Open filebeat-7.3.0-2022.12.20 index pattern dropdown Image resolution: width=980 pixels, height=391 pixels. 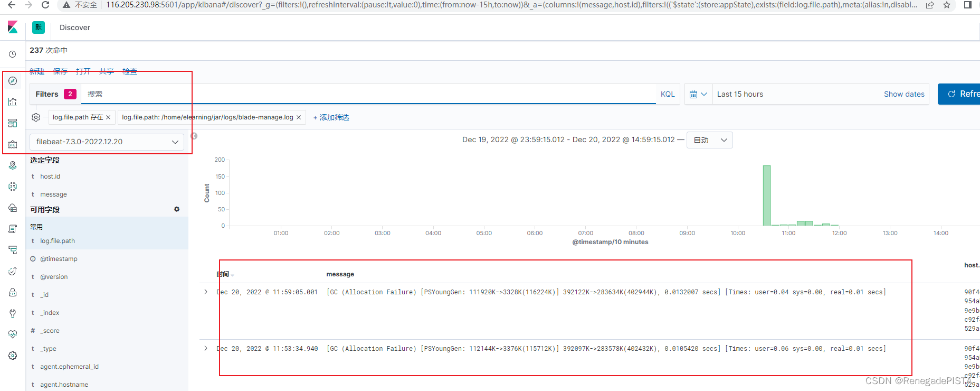coord(107,142)
